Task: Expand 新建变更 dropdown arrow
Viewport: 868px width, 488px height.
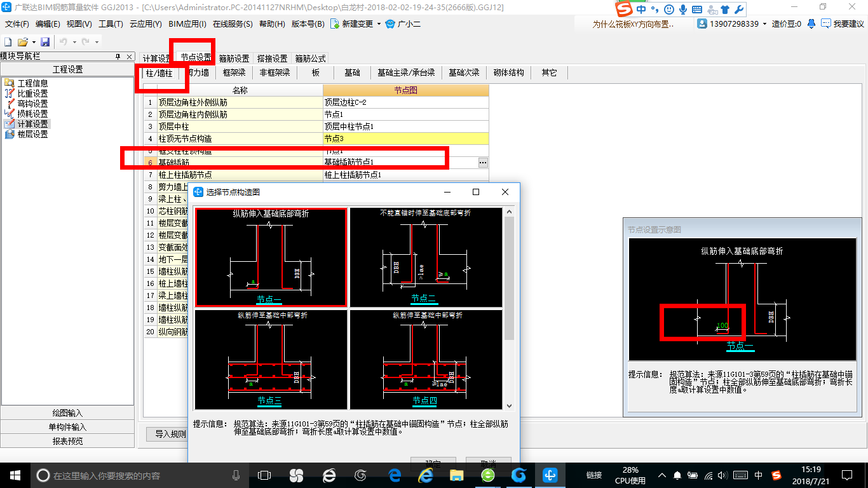Action: (379, 24)
